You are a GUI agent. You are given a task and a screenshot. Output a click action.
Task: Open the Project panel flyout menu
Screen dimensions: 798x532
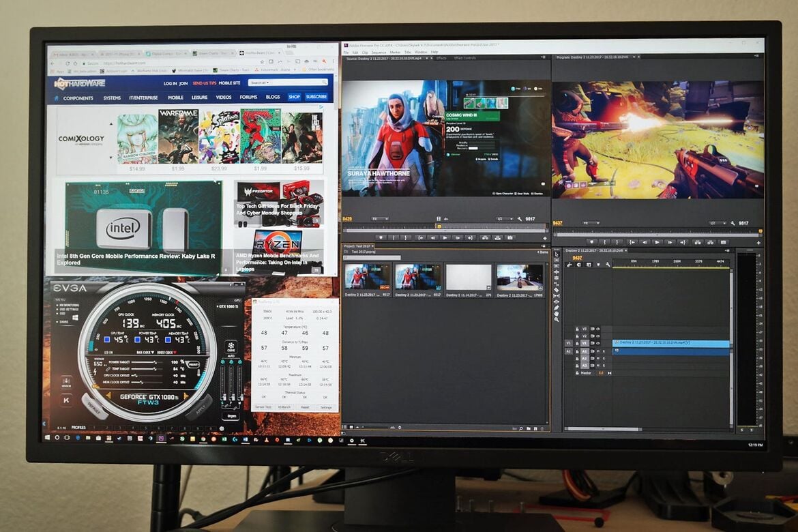coord(544,246)
